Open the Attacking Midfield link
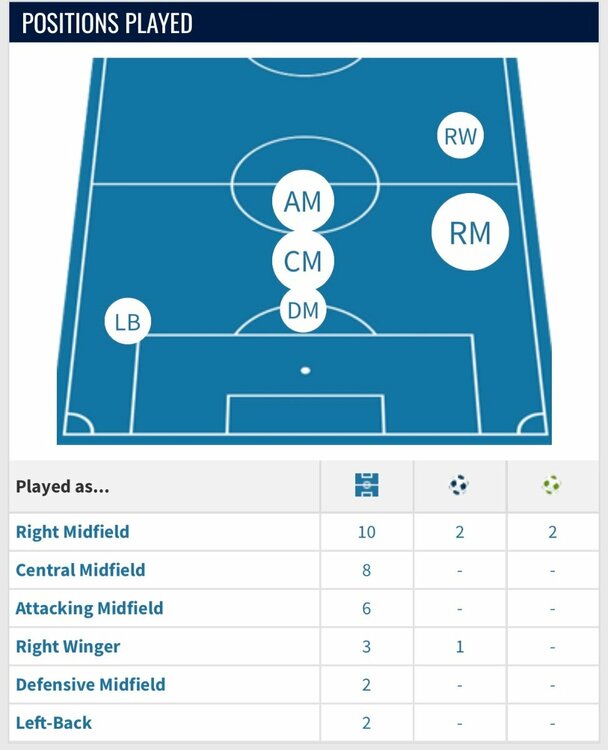Viewport: 608px width, 750px height. pos(89,608)
